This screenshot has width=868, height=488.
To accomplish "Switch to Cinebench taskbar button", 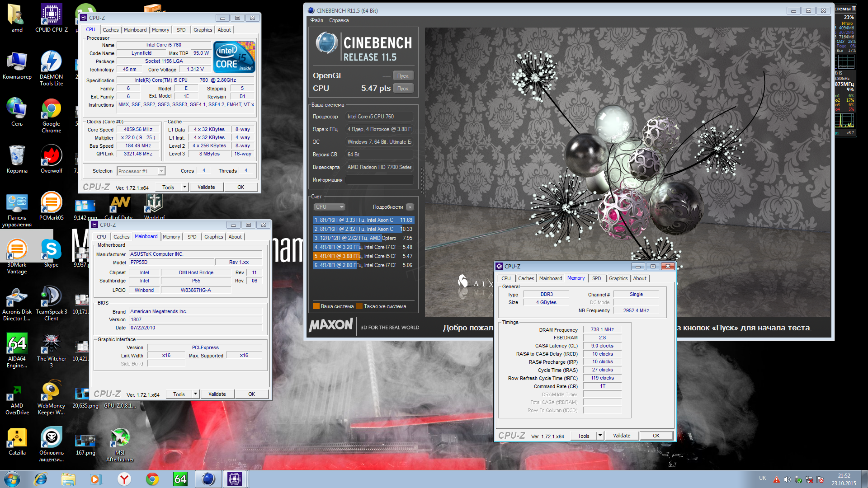I will pos(208,479).
